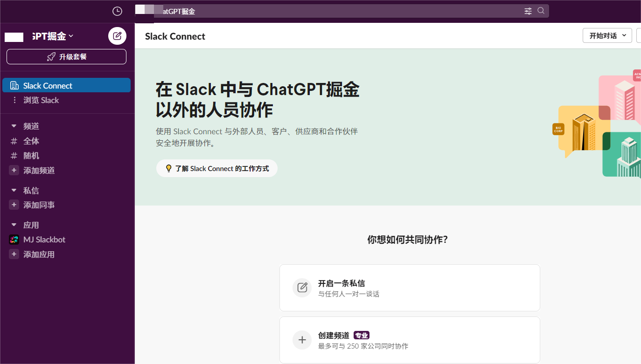The height and width of the screenshot is (364, 641).
Task: Click the hash icon for 随机 channel
Action: (x=14, y=156)
